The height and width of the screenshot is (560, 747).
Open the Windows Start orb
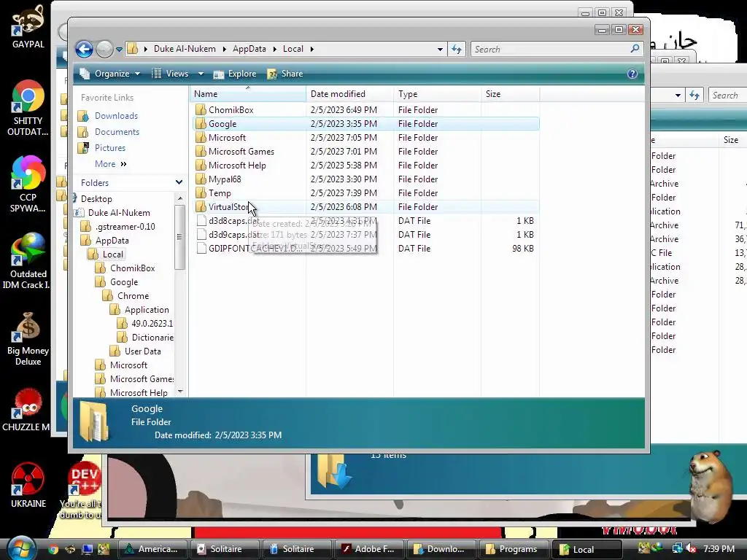point(20,548)
